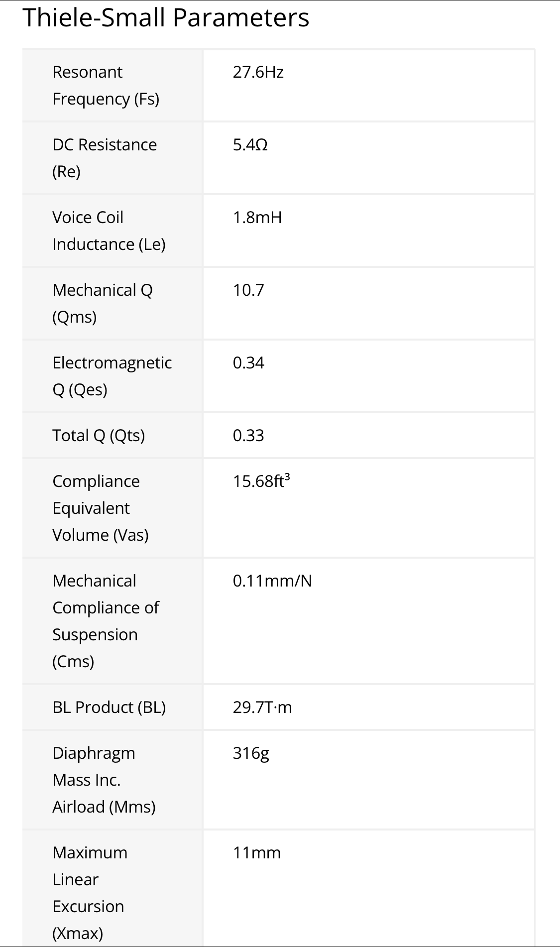Select the Compliance Equivalent Volume (Vas) label

(101, 508)
